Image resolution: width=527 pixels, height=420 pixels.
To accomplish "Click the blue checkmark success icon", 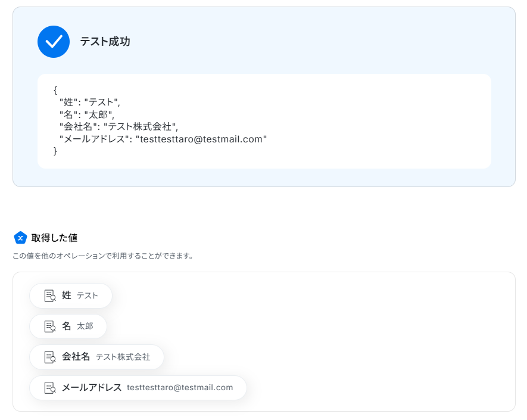I will [x=54, y=42].
